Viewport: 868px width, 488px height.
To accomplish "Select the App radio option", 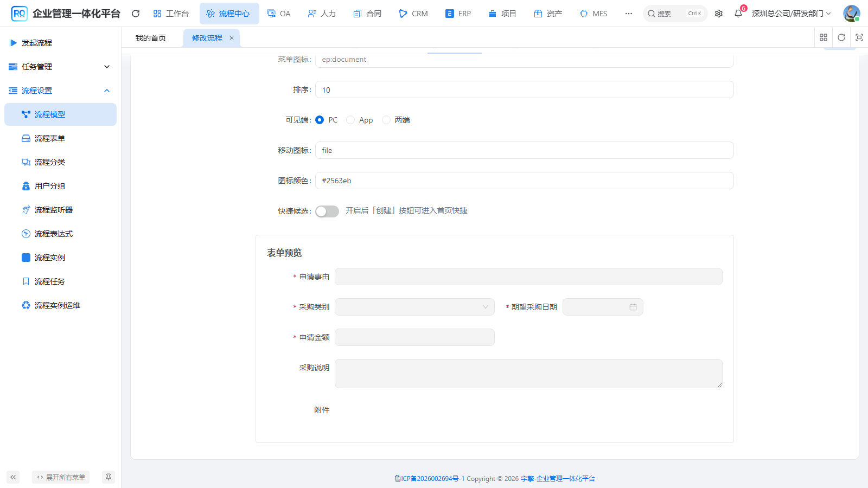I will 350,120.
